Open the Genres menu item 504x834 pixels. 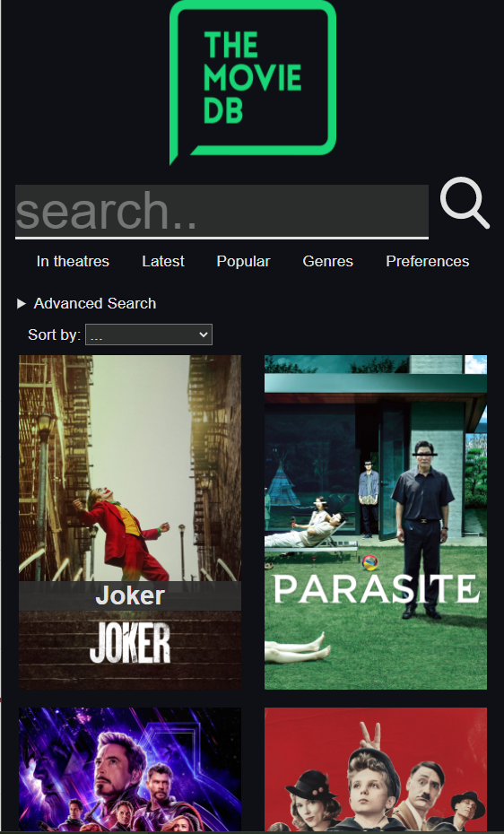[x=328, y=261]
